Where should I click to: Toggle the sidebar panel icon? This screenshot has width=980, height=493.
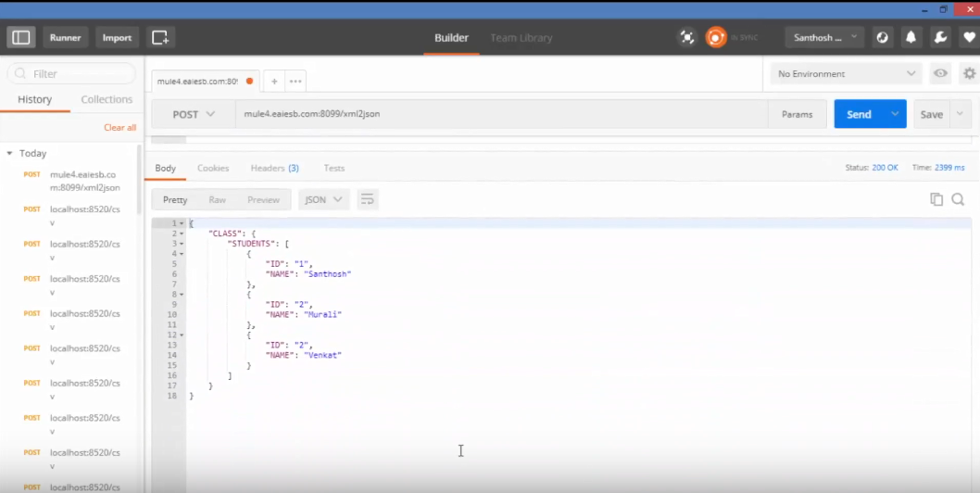[x=20, y=38]
